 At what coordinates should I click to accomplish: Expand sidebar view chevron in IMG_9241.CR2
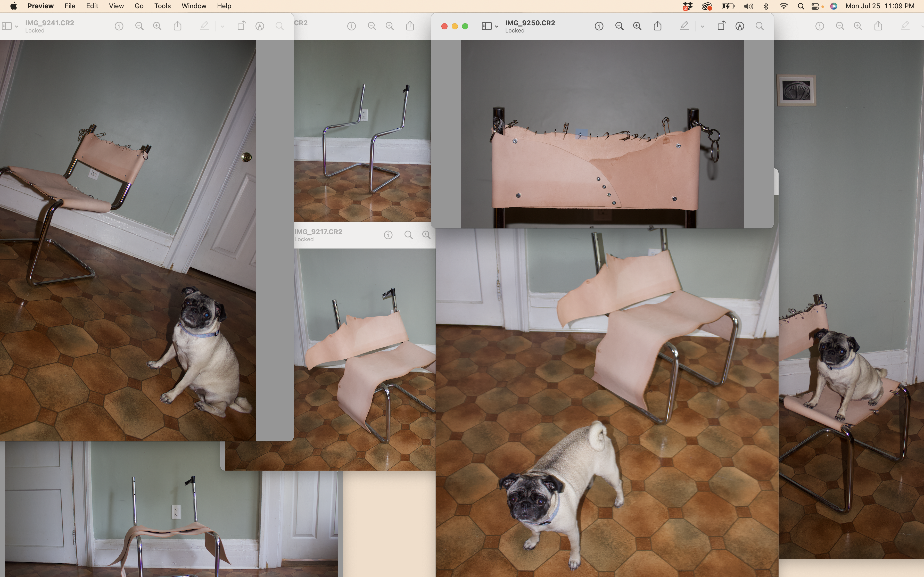(16, 26)
